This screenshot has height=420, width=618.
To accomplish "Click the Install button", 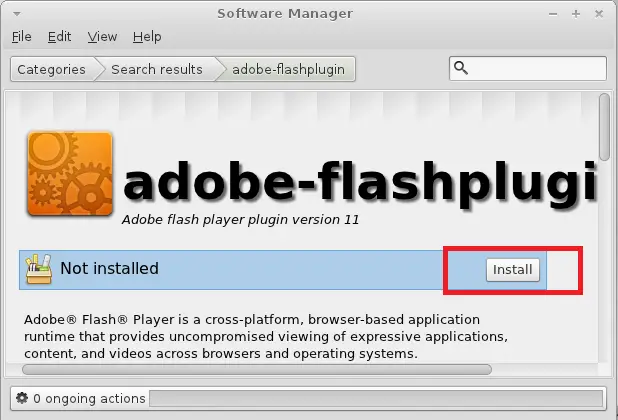I will click(513, 270).
